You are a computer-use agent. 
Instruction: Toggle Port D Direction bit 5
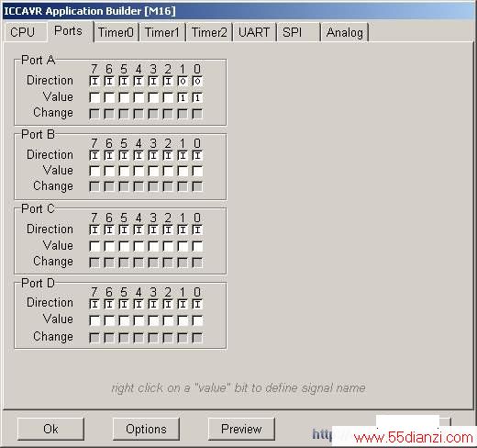pos(124,304)
